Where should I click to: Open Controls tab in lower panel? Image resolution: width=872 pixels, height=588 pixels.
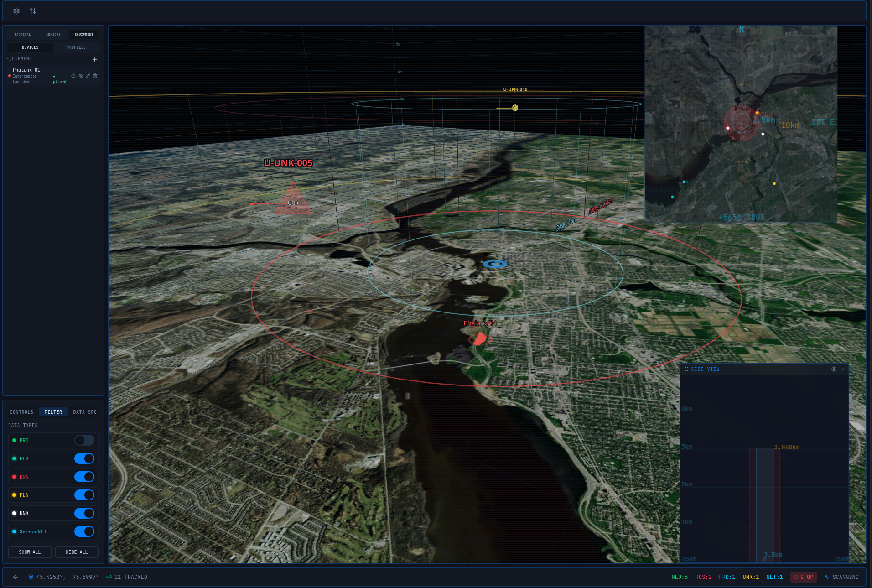(21, 412)
